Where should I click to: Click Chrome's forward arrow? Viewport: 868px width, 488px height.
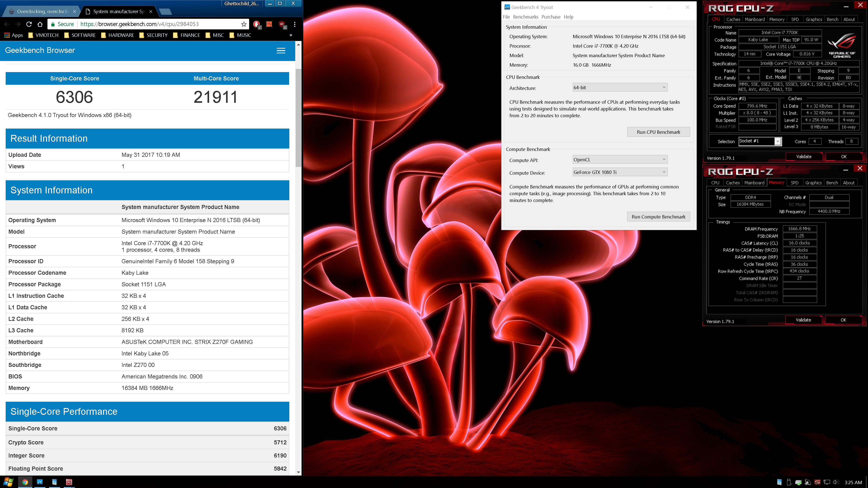pos(18,24)
